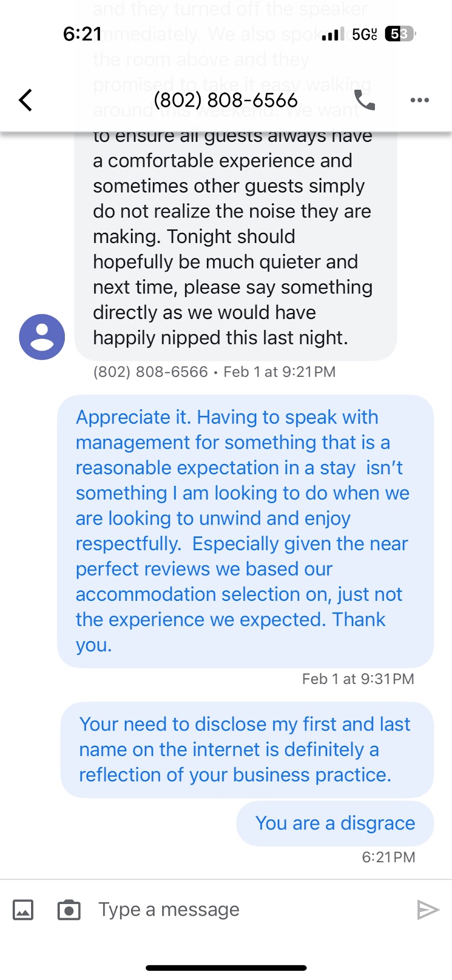Image resolution: width=452 pixels, height=980 pixels.
Task: Tap the home indicator bar
Action: click(226, 968)
